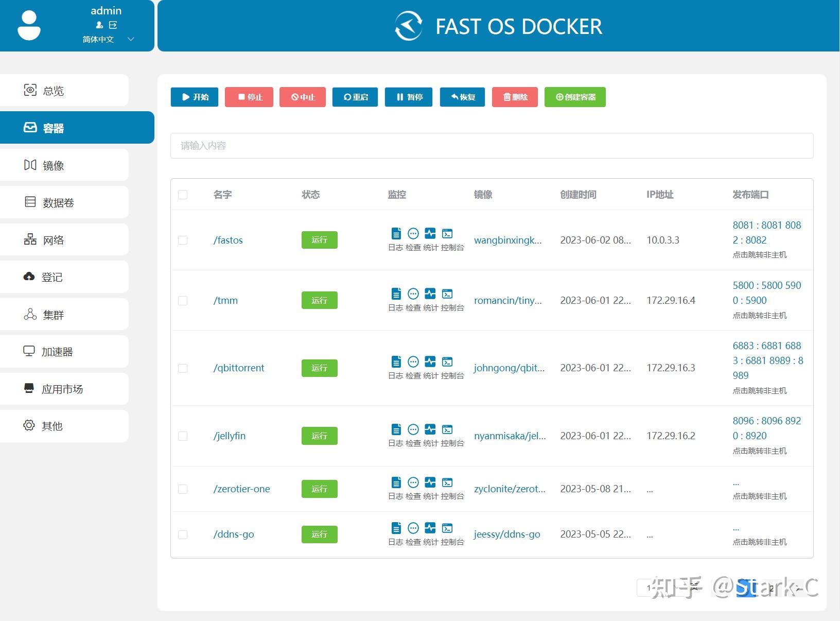This screenshot has width=840, height=621.
Task: Check the checkbox for /zerotier-one
Action: [183, 489]
